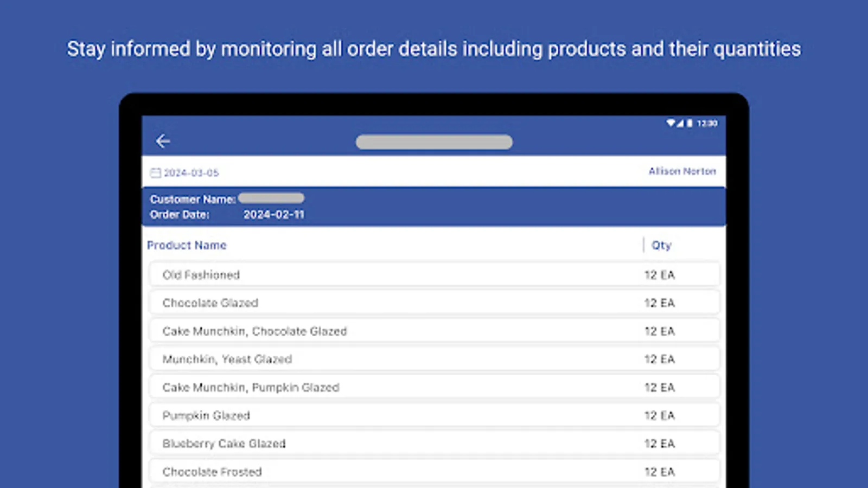868x488 pixels.
Task: Click the Customer Name header banner
Action: 192,199
